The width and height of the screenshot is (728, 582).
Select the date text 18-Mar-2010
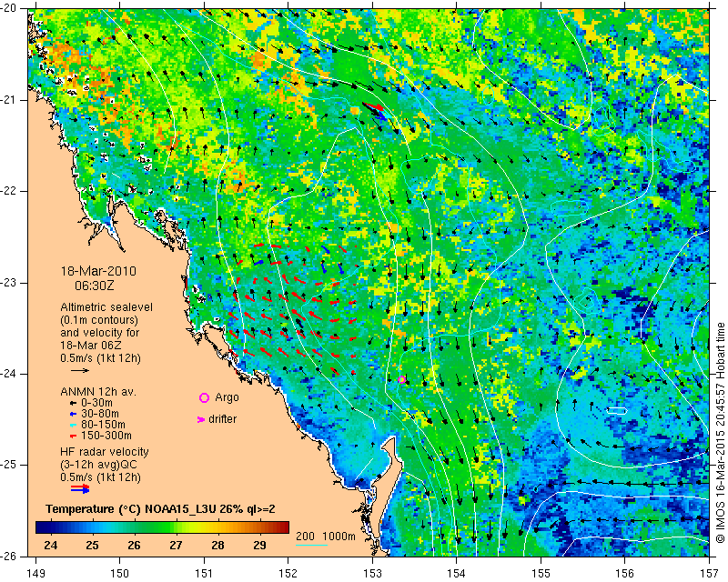98,271
